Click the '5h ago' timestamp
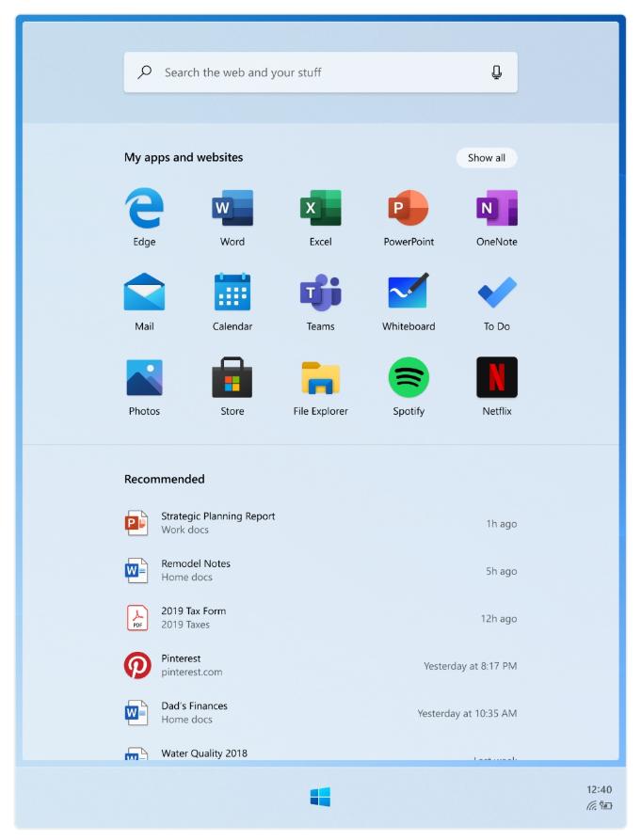The width and height of the screenshot is (641, 840). point(502,571)
